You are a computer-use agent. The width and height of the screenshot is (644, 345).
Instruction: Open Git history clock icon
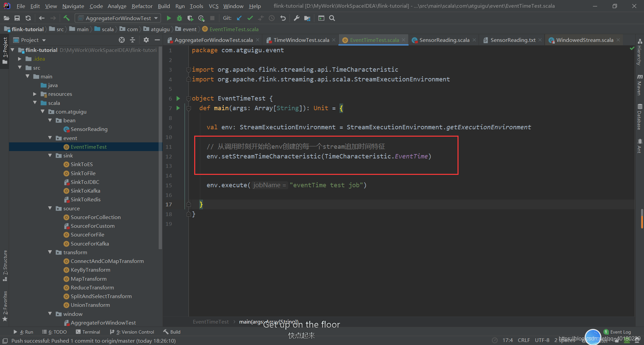272,18
